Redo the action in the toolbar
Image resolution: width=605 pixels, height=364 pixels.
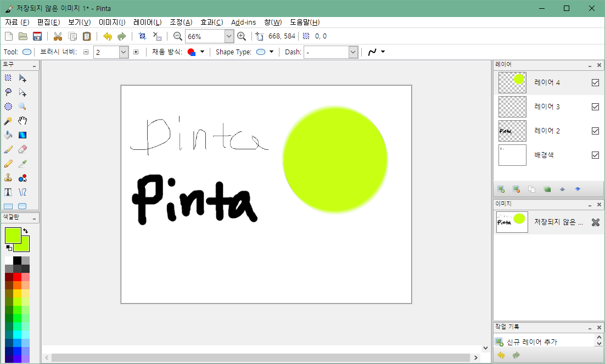click(x=122, y=36)
